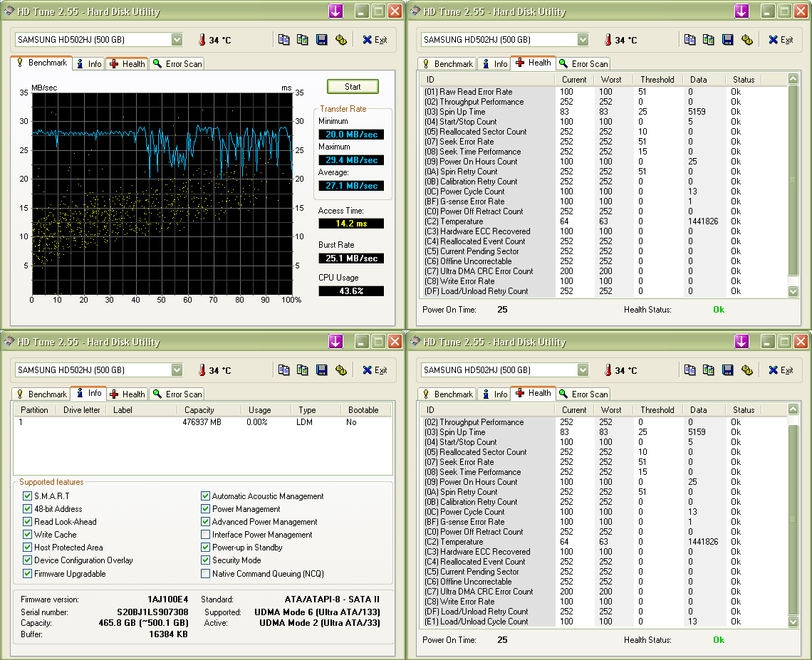Switch to Info tab in lower Health window
812x660 pixels.
(495, 394)
